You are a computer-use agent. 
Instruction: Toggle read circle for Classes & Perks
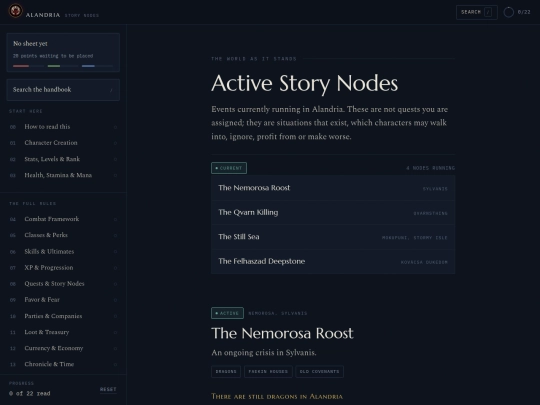coord(115,236)
